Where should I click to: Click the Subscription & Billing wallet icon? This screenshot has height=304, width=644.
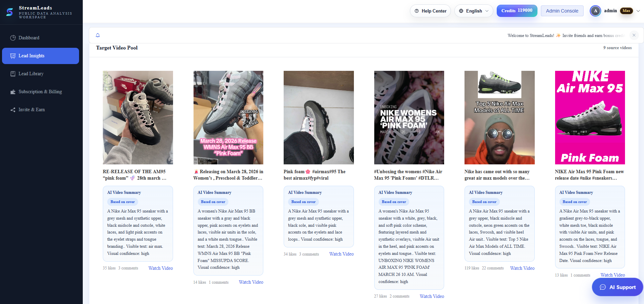click(13, 92)
